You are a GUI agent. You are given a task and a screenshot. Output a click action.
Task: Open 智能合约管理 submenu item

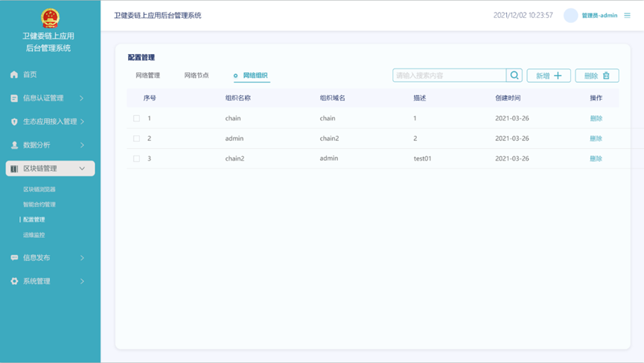[x=39, y=205]
